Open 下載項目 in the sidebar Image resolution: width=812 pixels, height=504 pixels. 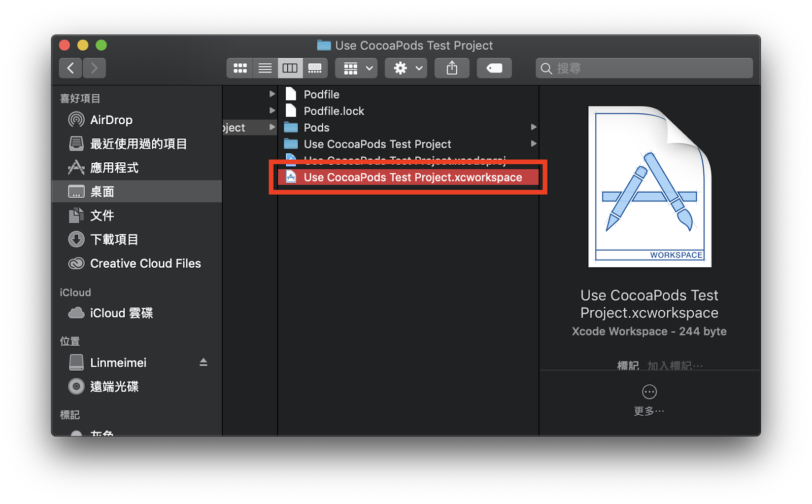[136, 239]
